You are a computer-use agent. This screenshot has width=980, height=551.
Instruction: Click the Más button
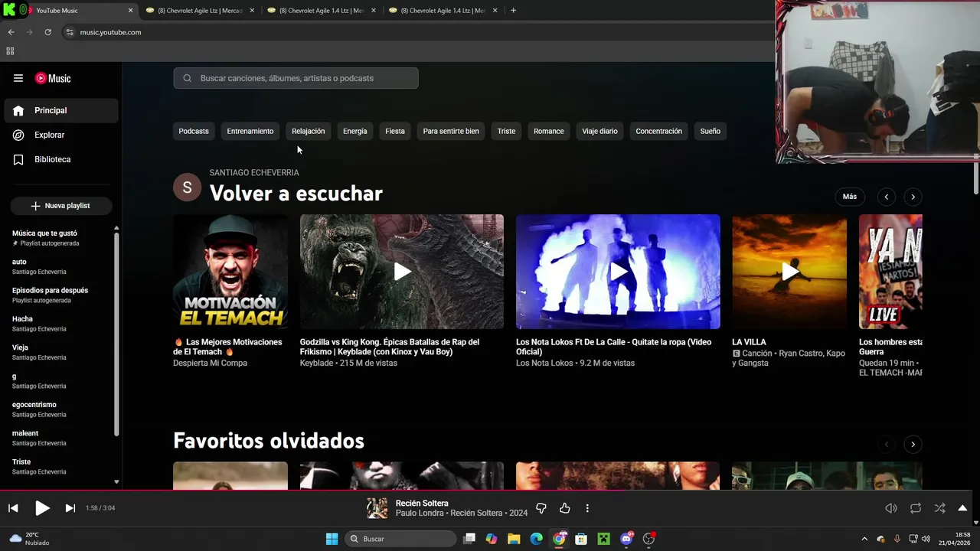850,197
